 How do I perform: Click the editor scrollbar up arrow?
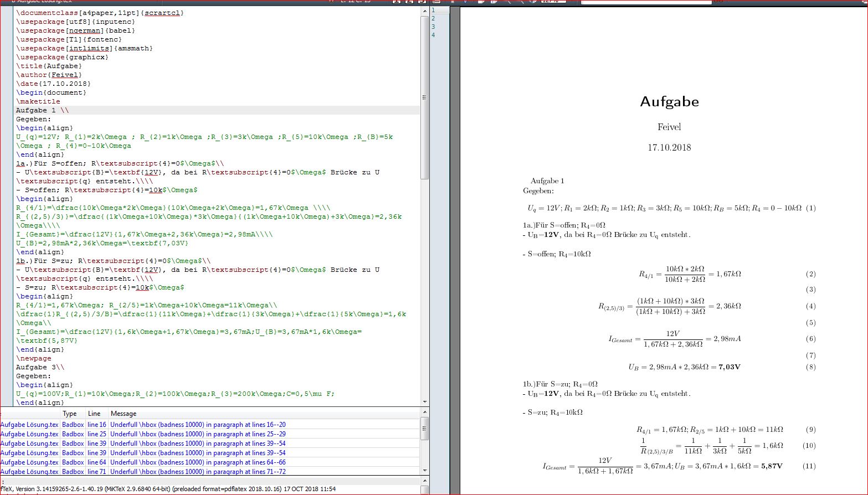tap(425, 11)
